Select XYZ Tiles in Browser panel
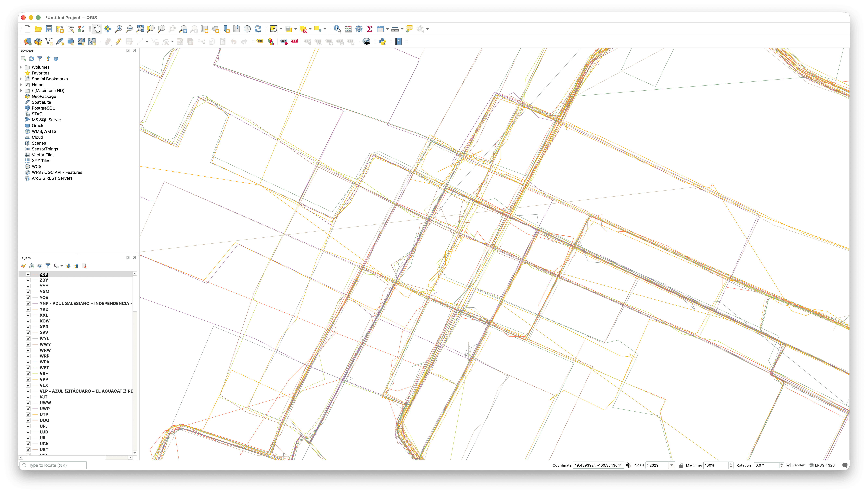 [x=41, y=161]
